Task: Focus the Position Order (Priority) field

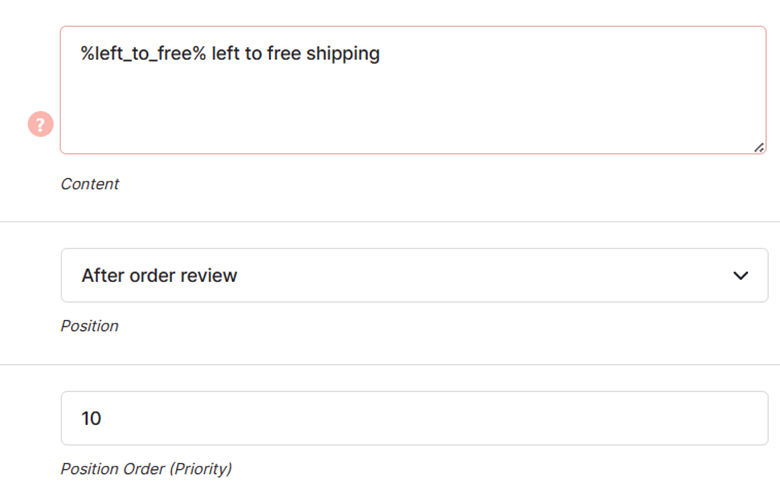Action: click(x=414, y=418)
